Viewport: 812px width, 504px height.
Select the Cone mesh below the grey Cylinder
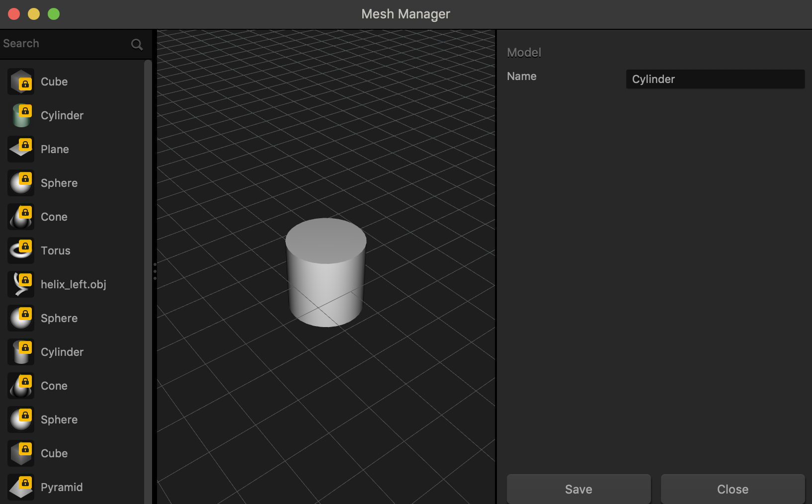(21, 386)
